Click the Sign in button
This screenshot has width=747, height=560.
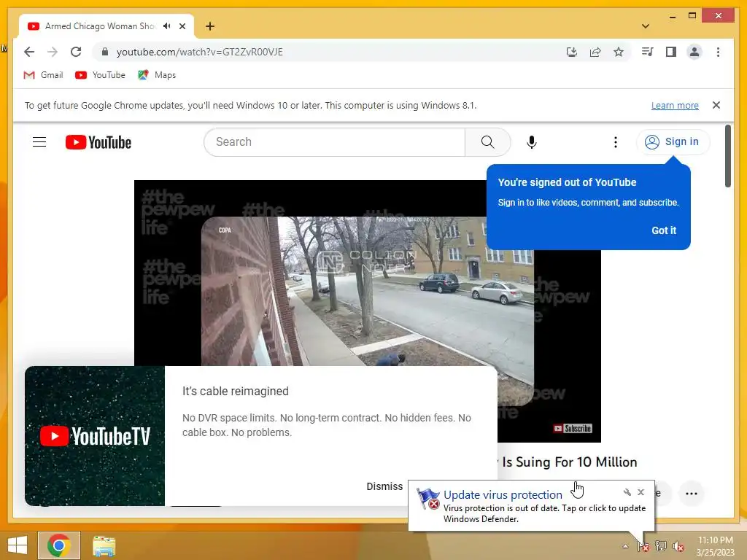click(x=672, y=142)
